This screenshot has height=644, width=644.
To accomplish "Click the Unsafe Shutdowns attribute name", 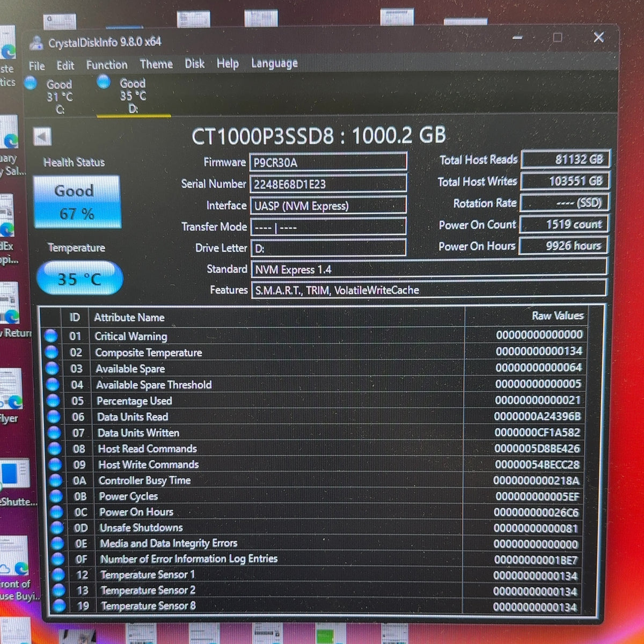I will [x=141, y=528].
